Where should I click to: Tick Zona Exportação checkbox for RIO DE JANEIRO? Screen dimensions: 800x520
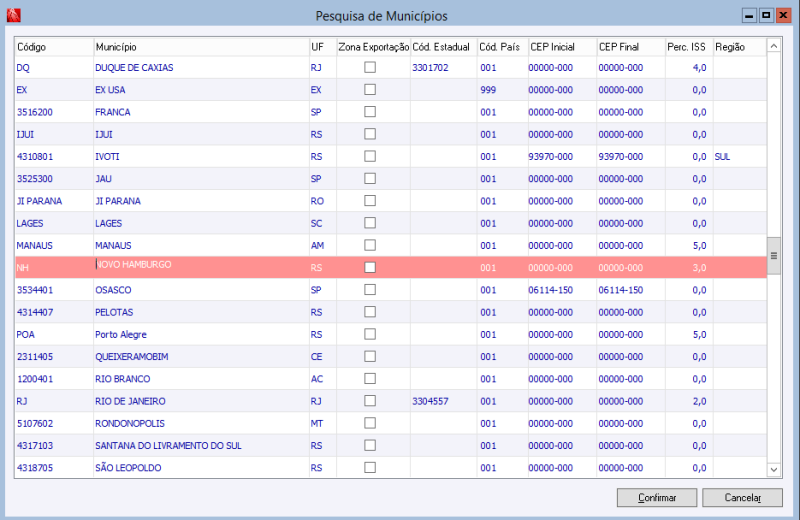tap(370, 401)
